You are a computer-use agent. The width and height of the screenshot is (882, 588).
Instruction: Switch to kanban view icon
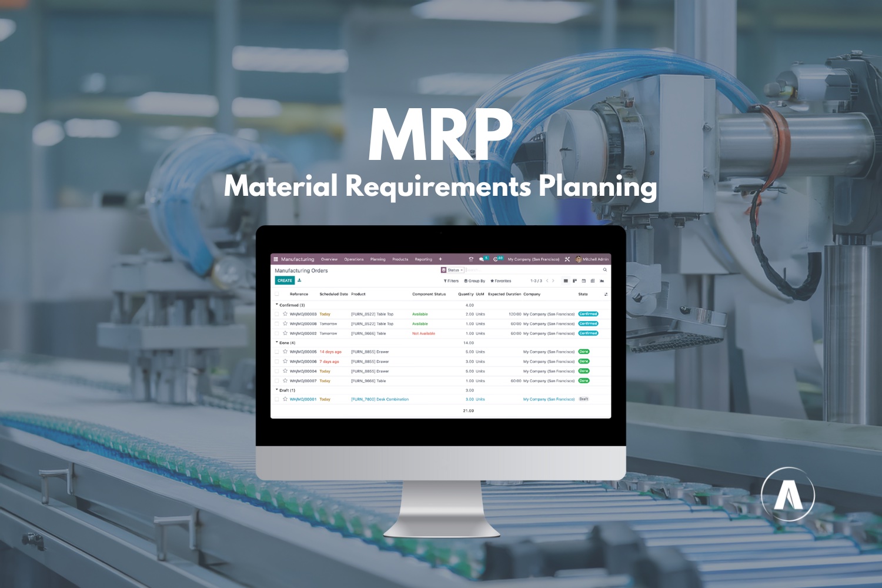(574, 281)
